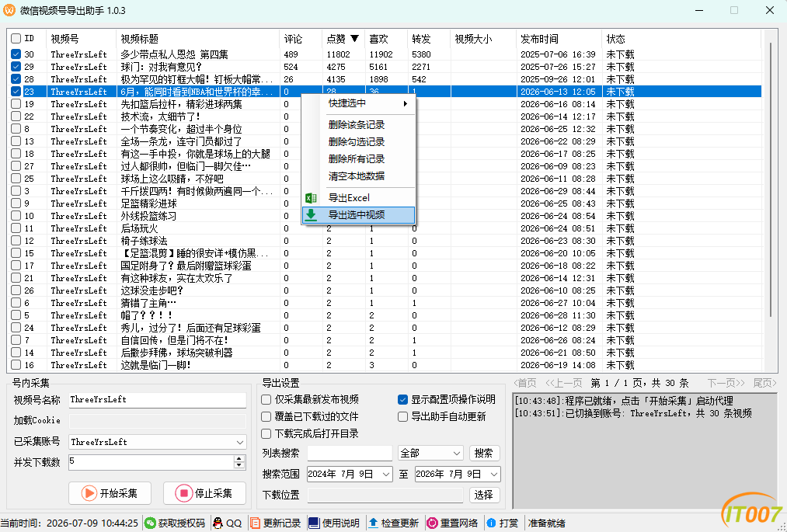Choose 导出选中视频 in the context menu

pos(358,215)
